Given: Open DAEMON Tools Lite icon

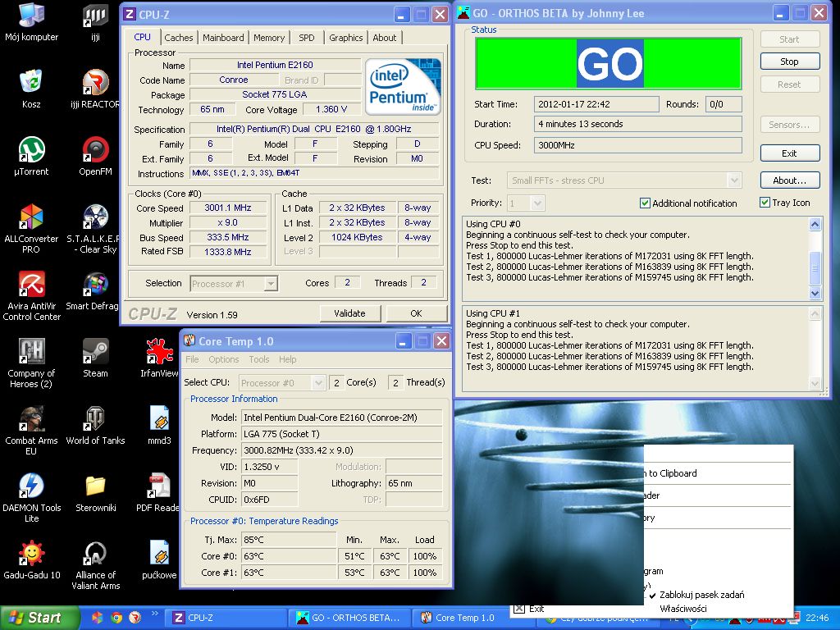Looking at the screenshot, I should point(31,486).
